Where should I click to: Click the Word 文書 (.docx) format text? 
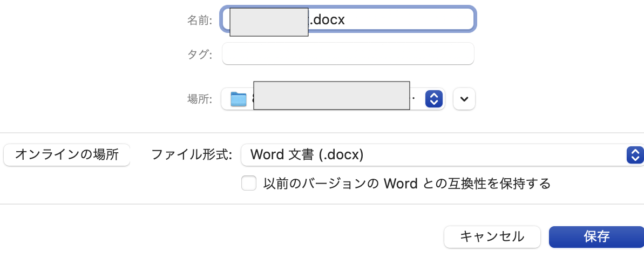(x=307, y=155)
